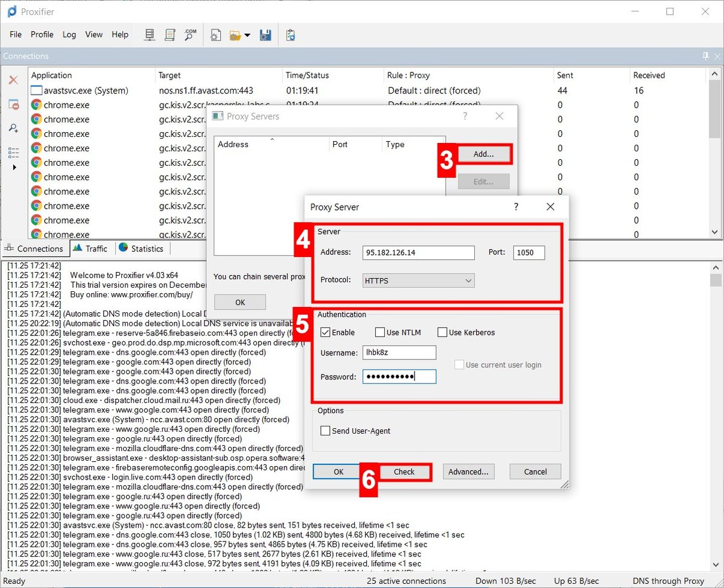
Task: Open the File menu
Action: (16, 34)
